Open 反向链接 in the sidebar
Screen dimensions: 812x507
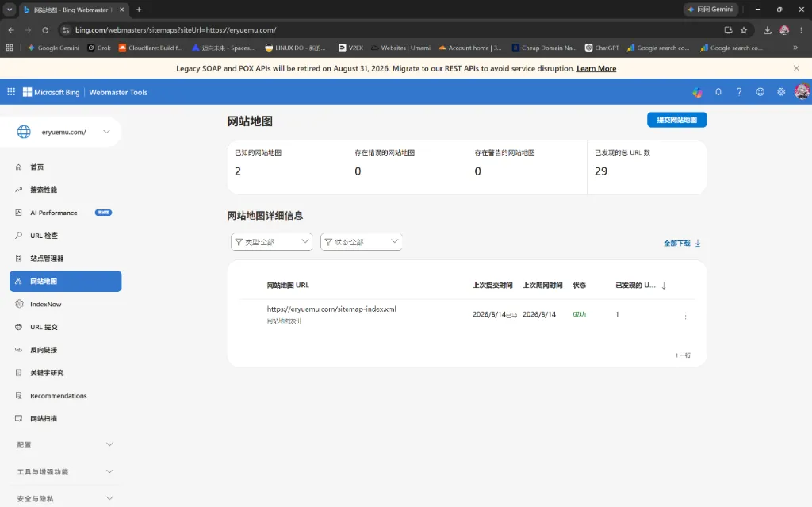pyautogui.click(x=65, y=350)
